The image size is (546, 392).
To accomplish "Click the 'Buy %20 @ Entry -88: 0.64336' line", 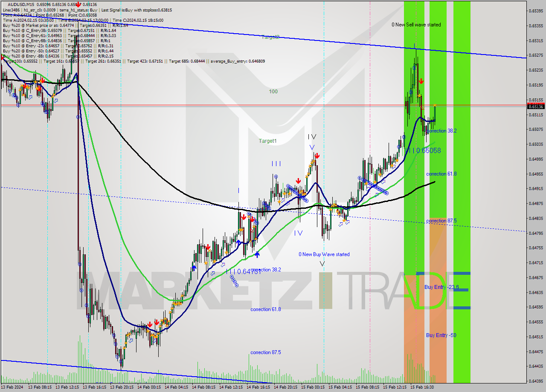I will (58, 56).
